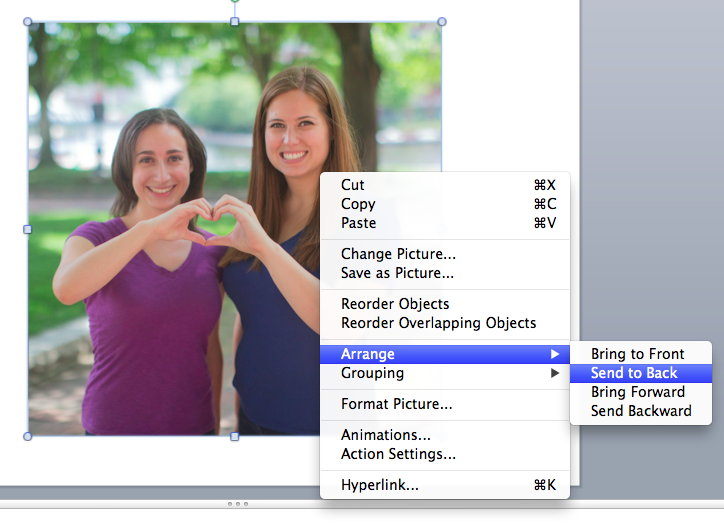This screenshot has height=529, width=724.
Task: Click the notes pane splitter dots
Action: pos(238,504)
